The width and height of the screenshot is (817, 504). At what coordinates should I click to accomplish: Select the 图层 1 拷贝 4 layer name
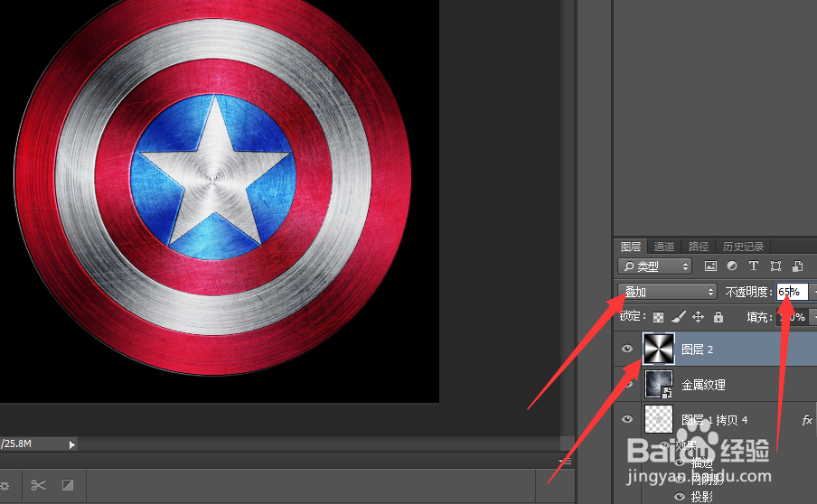714,420
